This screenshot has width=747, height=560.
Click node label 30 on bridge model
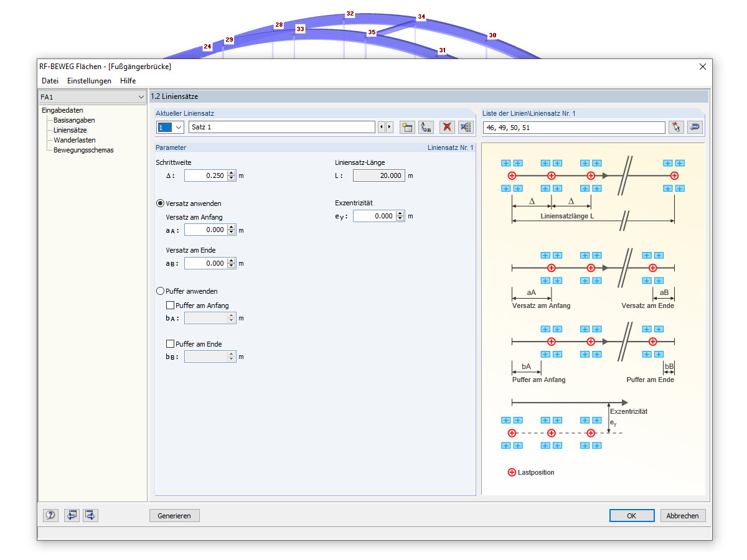coord(492,35)
